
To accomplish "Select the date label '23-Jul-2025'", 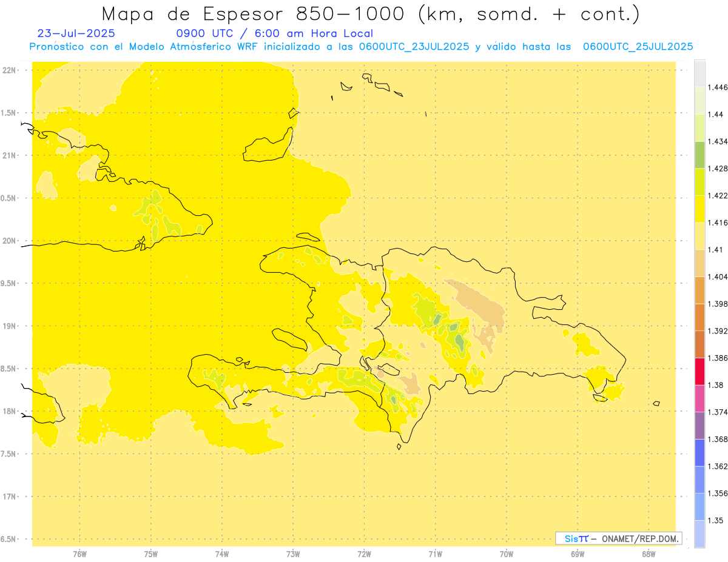I will [x=76, y=33].
